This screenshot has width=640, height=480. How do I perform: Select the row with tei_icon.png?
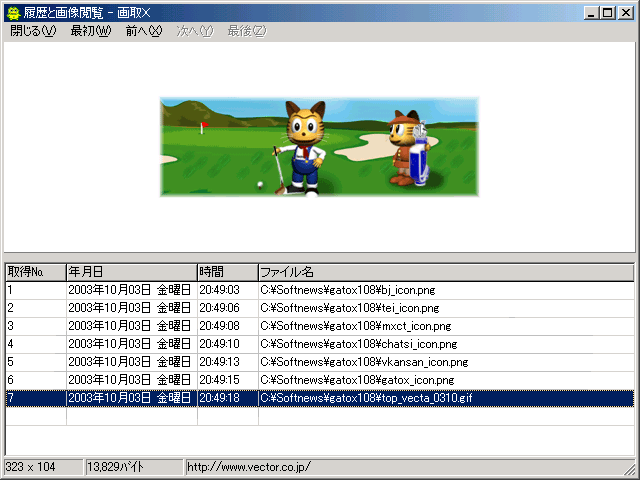(x=320, y=308)
